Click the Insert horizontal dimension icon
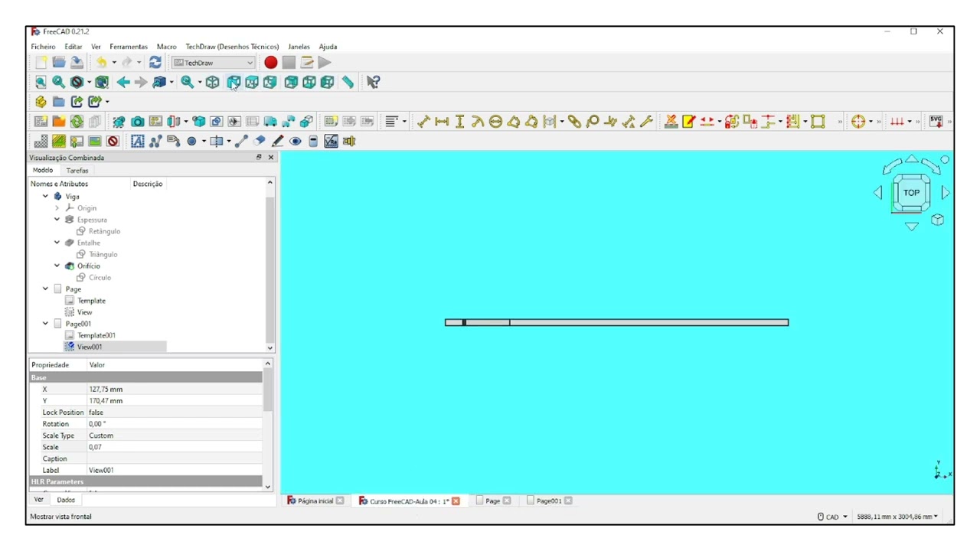The width and height of the screenshot is (980, 551). point(442,122)
